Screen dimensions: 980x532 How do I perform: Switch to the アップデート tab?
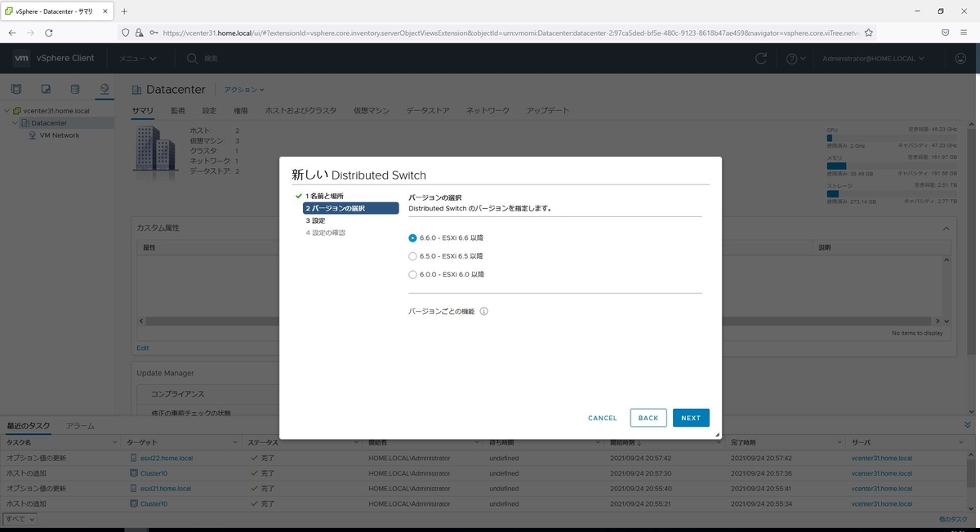click(548, 110)
